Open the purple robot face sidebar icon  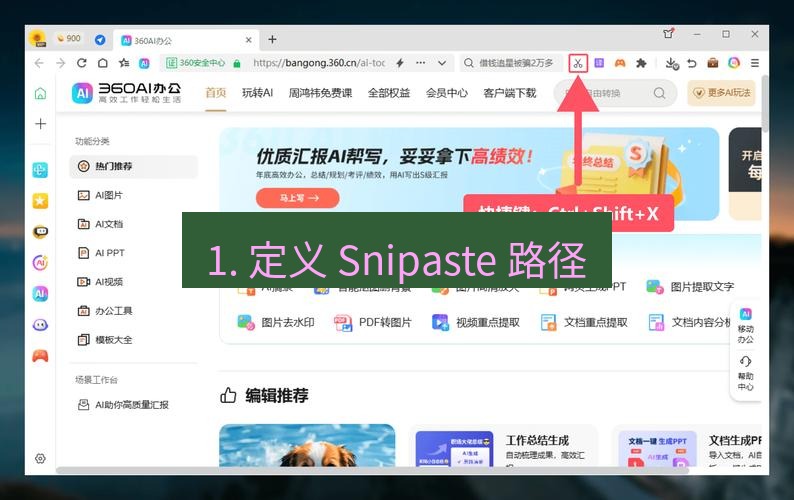pyautogui.click(x=41, y=325)
